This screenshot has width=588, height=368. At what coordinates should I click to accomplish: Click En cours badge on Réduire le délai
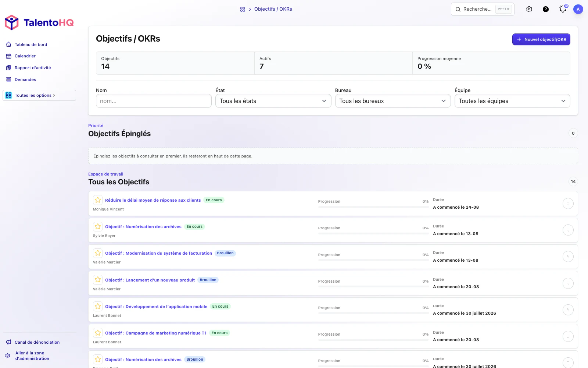pos(214,200)
